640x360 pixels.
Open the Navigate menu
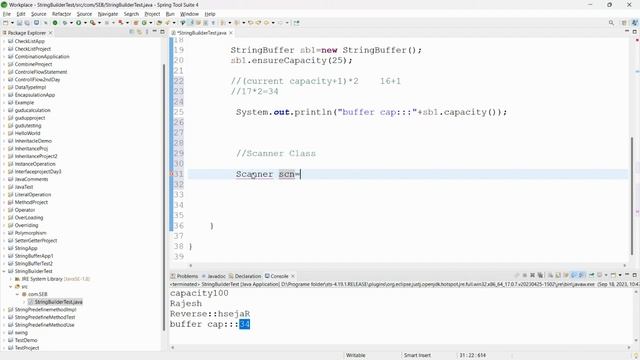click(108, 14)
